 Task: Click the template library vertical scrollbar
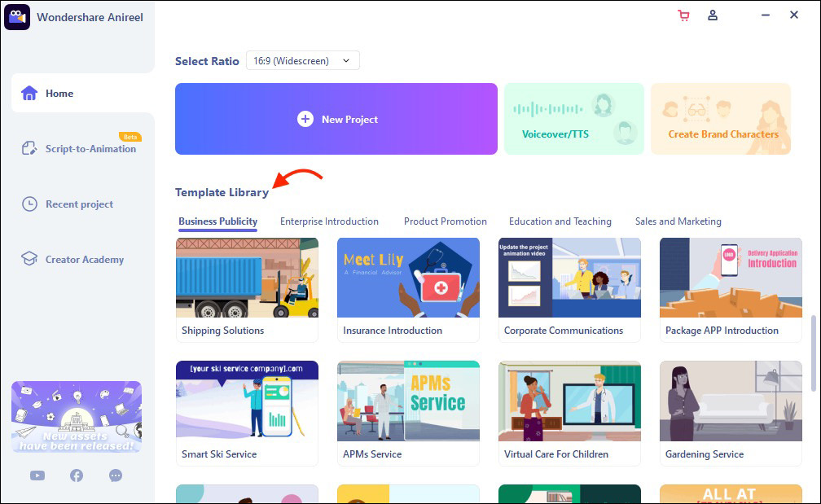(x=813, y=353)
